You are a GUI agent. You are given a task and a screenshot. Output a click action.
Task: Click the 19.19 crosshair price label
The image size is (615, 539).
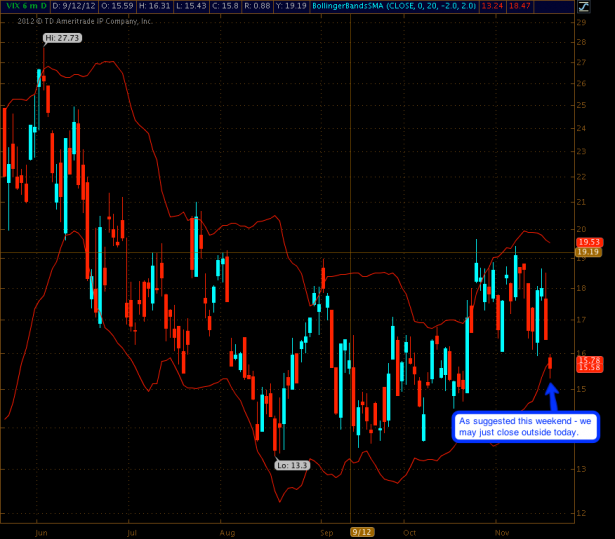coord(587,252)
